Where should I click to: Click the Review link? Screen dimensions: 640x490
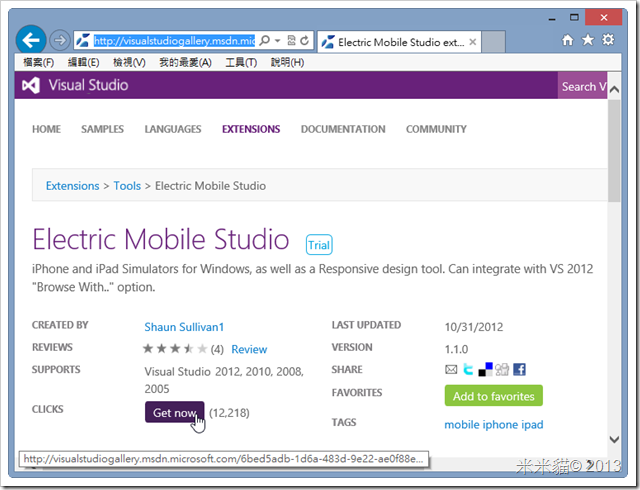(x=249, y=349)
